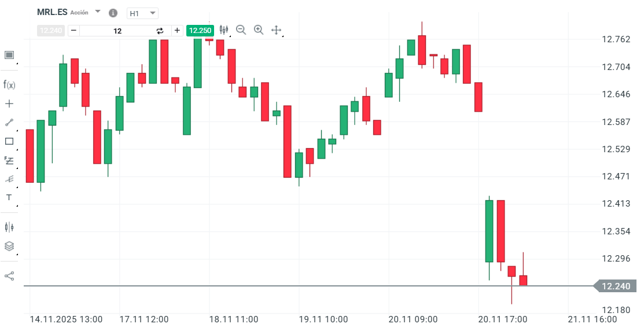Open the indicators f(x) menu
This screenshot has height=331, width=644.
pyautogui.click(x=9, y=85)
